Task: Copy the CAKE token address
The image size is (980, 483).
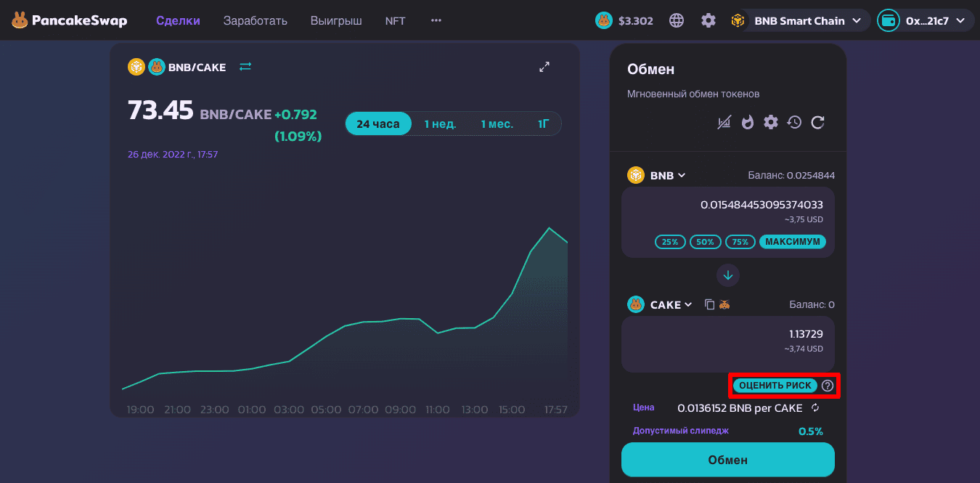Action: coord(710,305)
